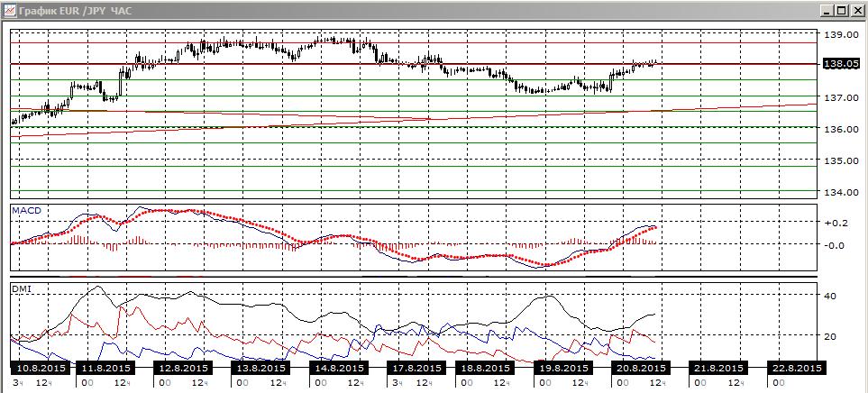Click the 134.00 price axis label
This screenshot has height=393, width=868.
(842, 192)
